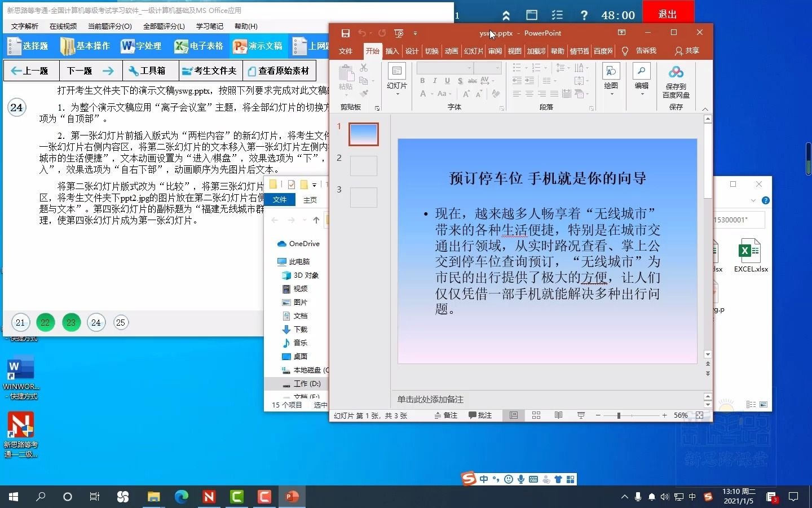This screenshot has height=508, width=812.
Task: Switch to the Insert (插入) ribbon tab
Action: click(392, 51)
